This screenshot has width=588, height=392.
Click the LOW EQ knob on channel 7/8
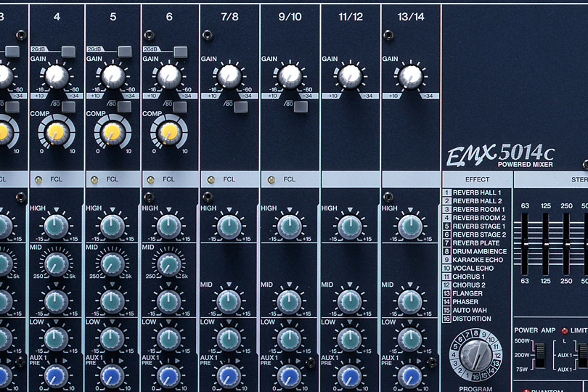point(229,339)
